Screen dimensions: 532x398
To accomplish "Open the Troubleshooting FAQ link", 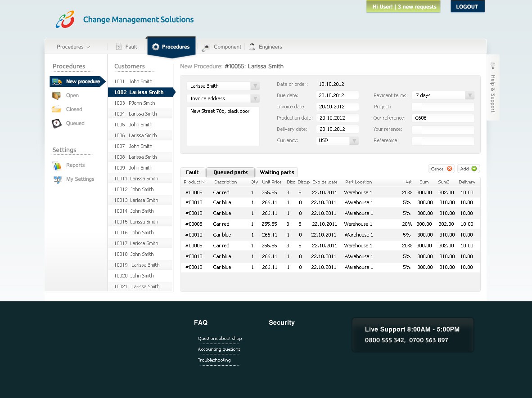I will (x=214, y=360).
